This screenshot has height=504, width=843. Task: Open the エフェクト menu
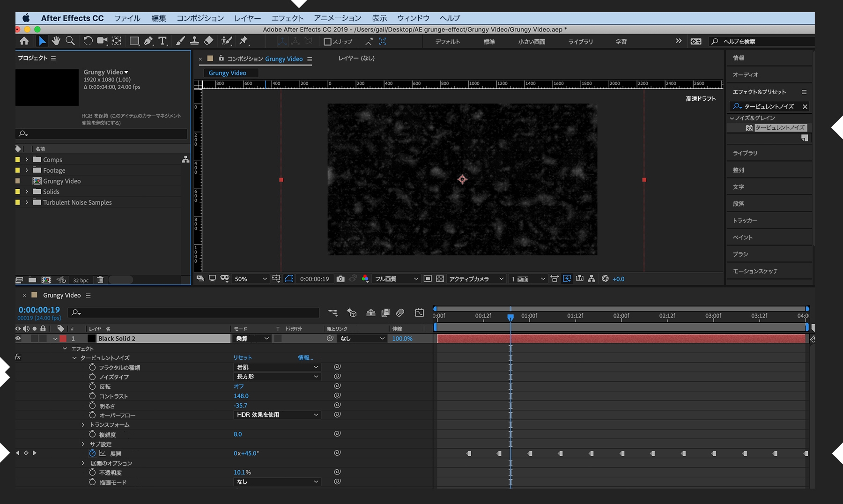287,18
